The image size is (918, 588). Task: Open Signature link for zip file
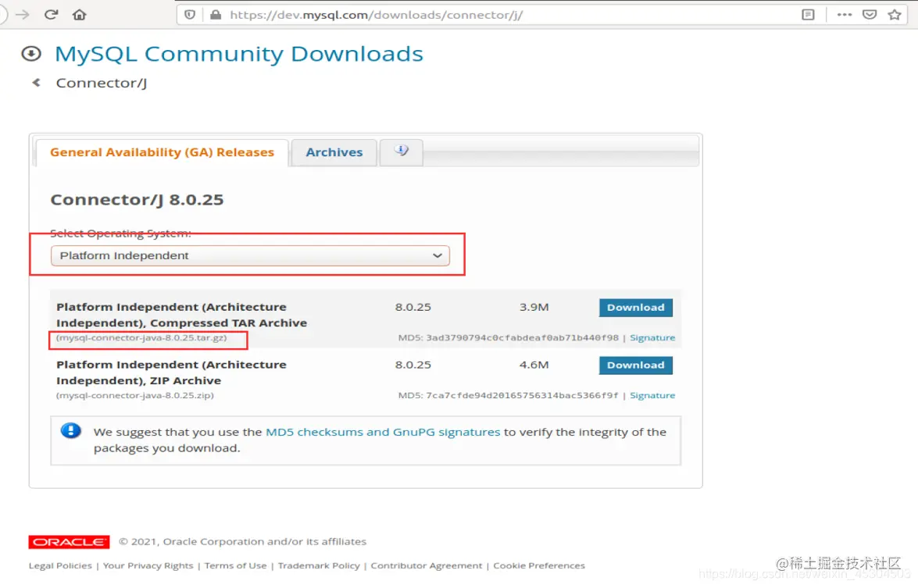pos(652,395)
